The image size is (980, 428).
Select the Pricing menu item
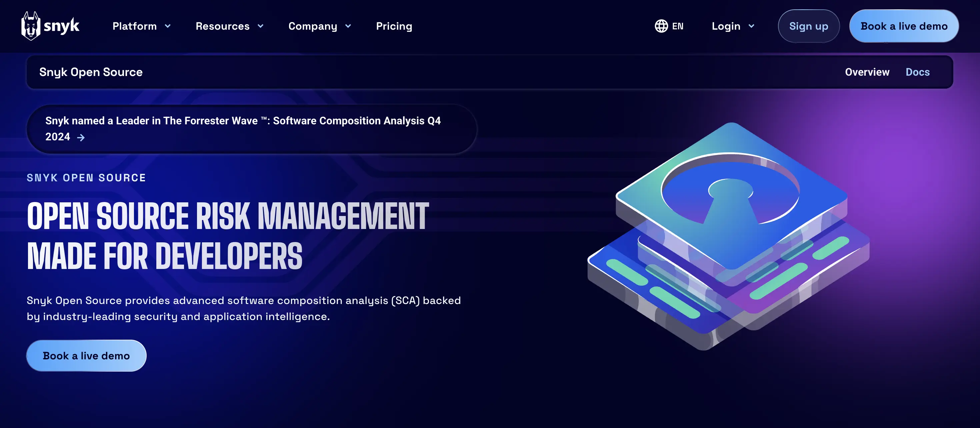[394, 26]
